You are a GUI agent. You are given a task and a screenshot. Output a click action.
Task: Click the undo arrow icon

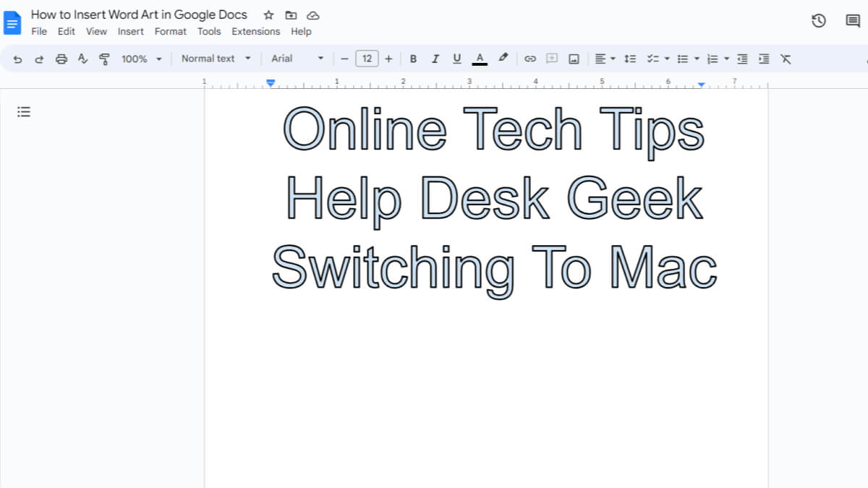pos(18,59)
